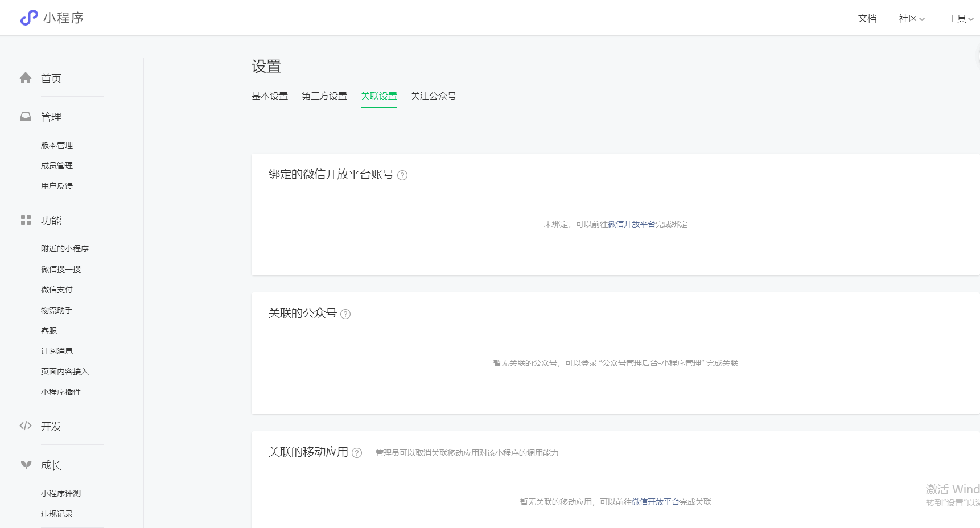Open the 文档 link in header
Viewport: 980px width, 528px height.
(867, 19)
